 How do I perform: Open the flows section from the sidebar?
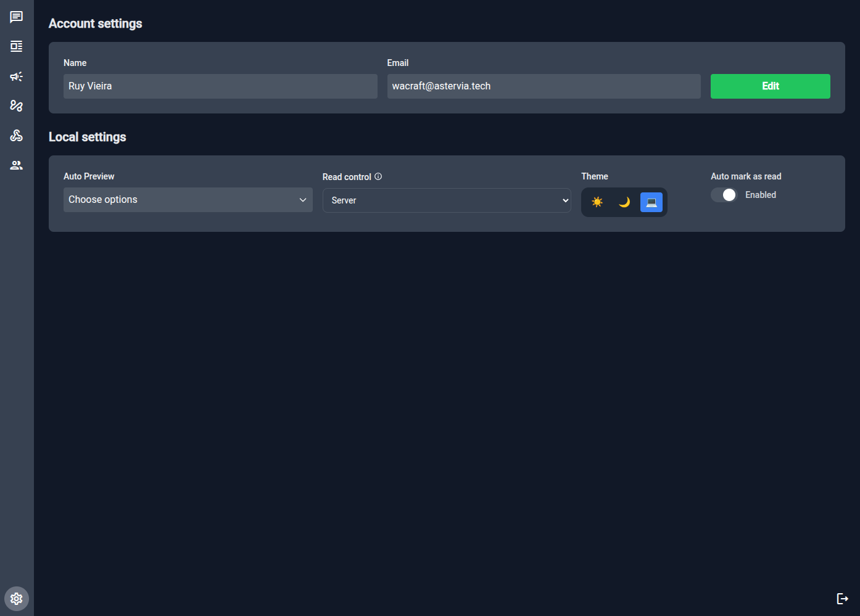(x=16, y=105)
